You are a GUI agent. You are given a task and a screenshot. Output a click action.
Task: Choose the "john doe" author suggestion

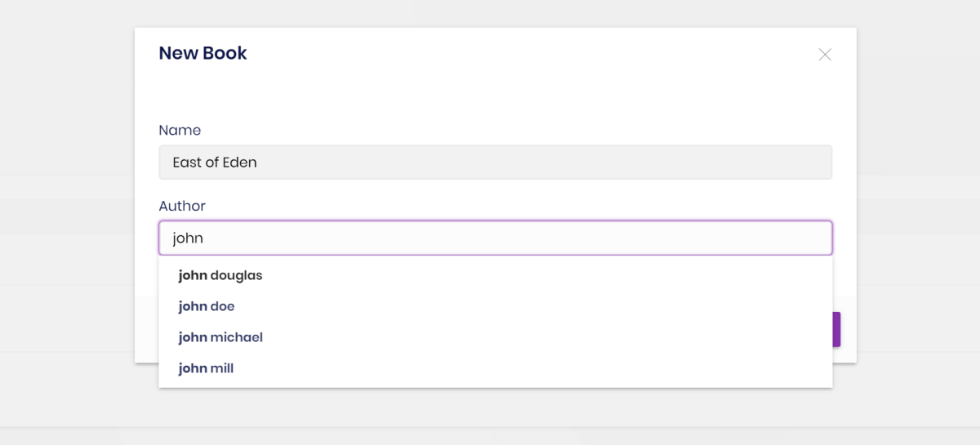click(x=207, y=307)
